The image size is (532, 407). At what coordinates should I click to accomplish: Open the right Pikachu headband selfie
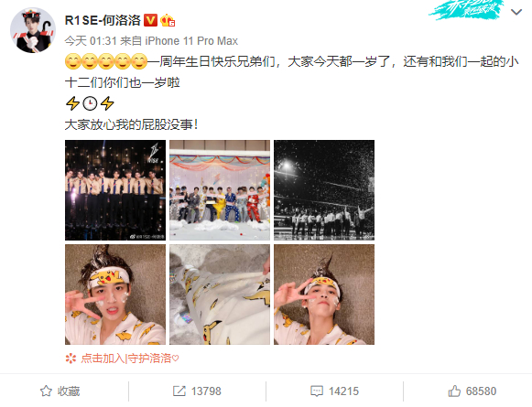pyautogui.click(x=324, y=295)
